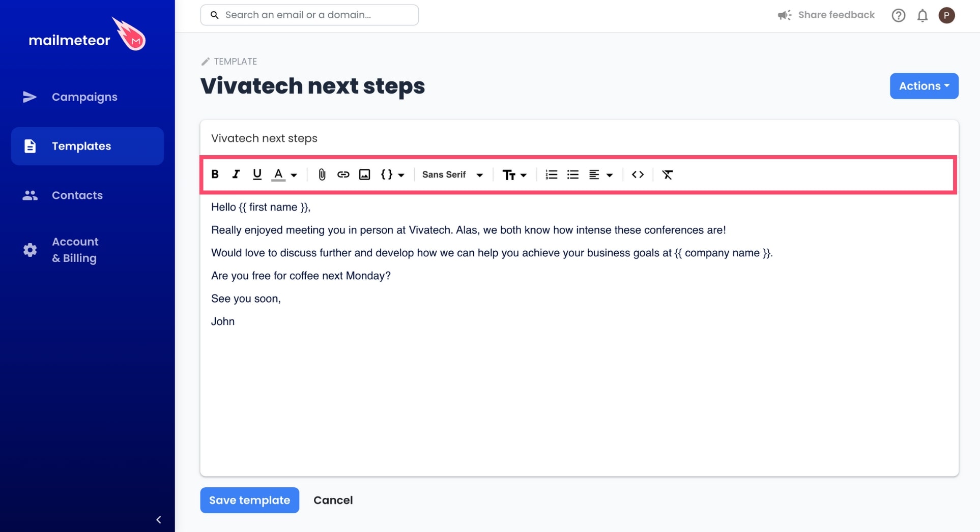This screenshot has height=532, width=980.
Task: Insert a hyperlink with the link icon
Action: point(343,174)
